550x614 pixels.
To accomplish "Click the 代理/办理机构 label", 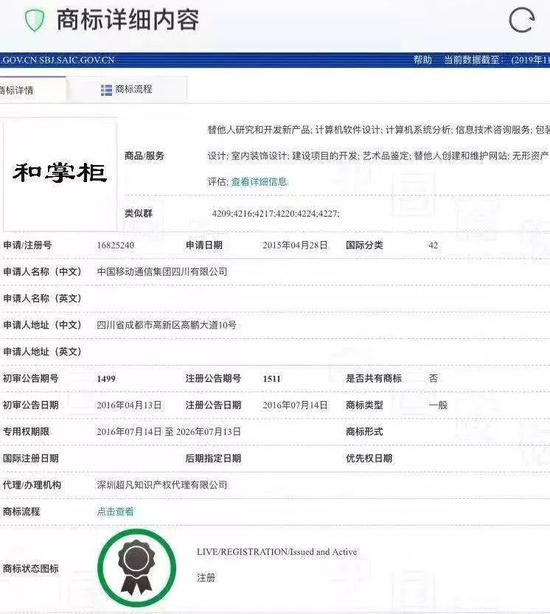I will point(32,485).
